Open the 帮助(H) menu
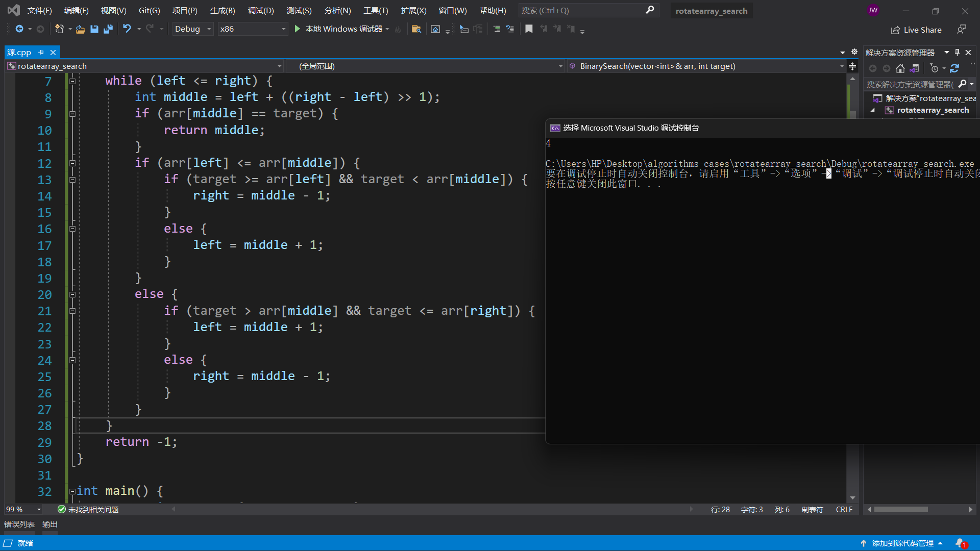This screenshot has width=980, height=551. tap(493, 10)
